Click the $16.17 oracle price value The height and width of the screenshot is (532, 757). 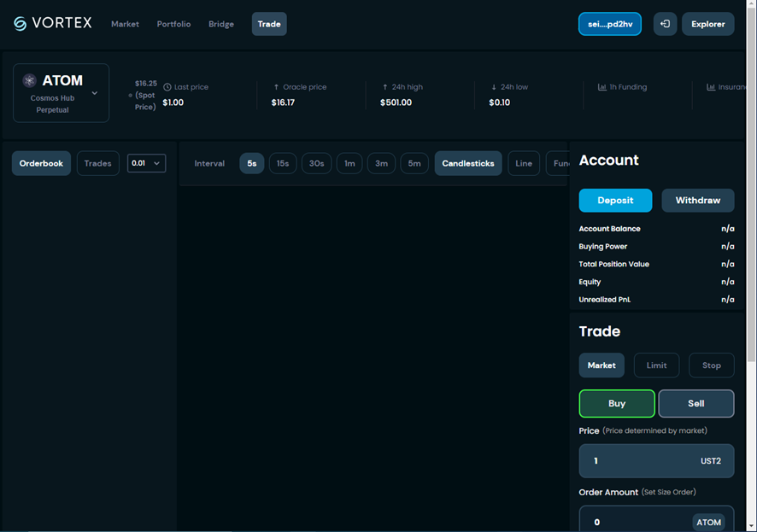point(283,102)
